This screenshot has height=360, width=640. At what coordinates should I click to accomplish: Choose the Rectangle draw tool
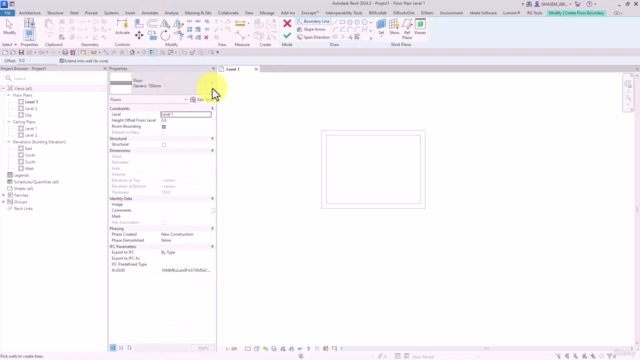pos(342,22)
